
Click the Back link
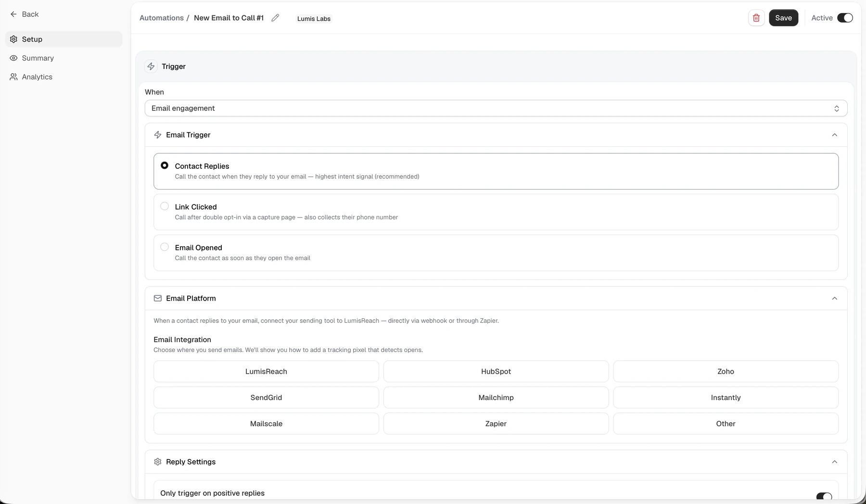click(25, 14)
